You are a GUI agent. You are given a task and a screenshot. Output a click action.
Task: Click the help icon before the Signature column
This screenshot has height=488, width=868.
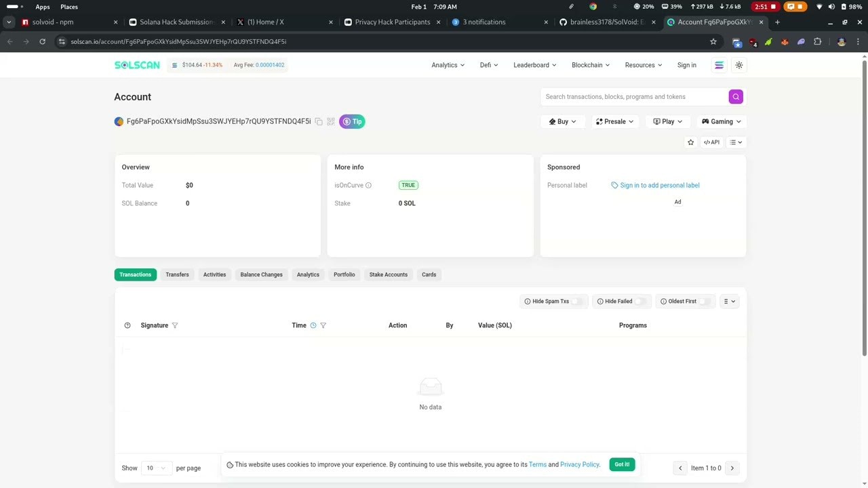pos(127,325)
